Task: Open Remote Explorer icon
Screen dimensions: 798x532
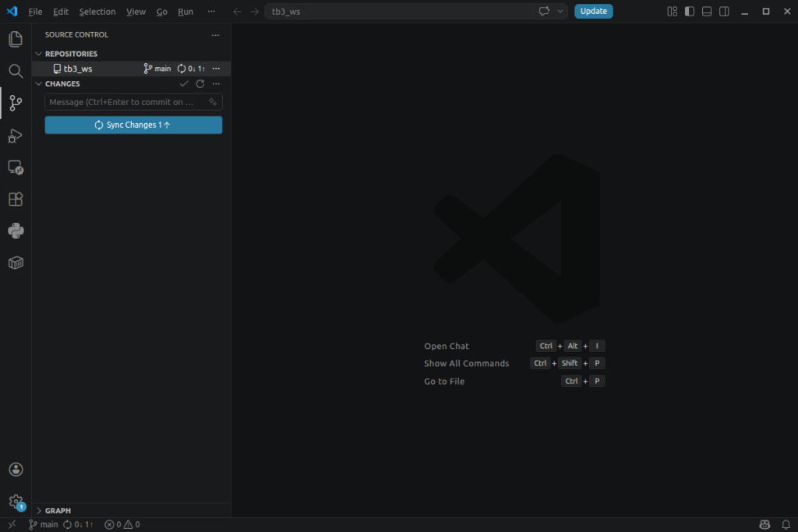Action: [x=16, y=167]
